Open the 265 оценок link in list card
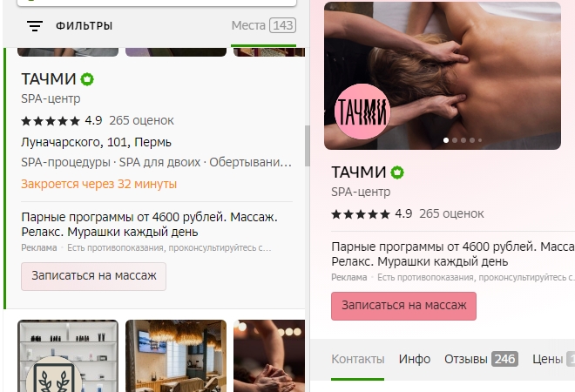The width and height of the screenshot is (575, 392). pyautogui.click(x=141, y=120)
